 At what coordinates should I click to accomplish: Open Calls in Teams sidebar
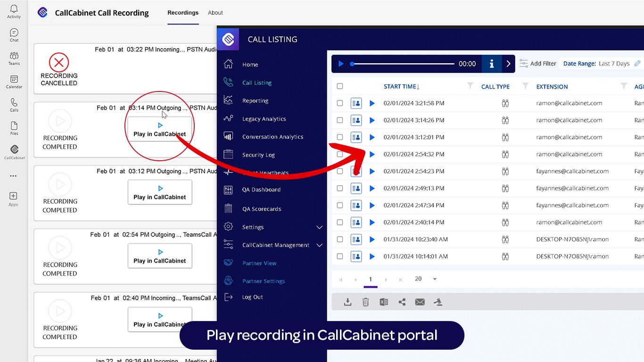14,105
